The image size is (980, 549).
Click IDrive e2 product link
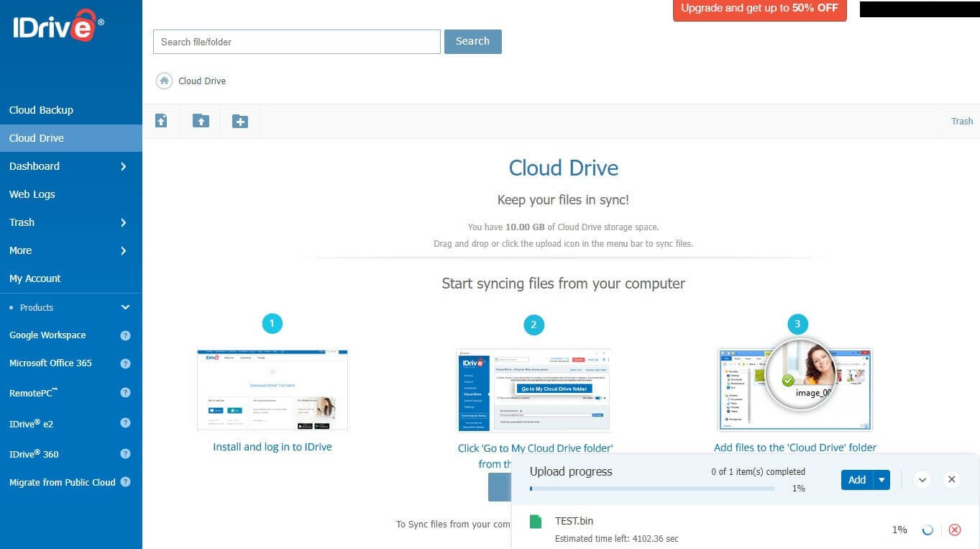pyautogui.click(x=31, y=423)
